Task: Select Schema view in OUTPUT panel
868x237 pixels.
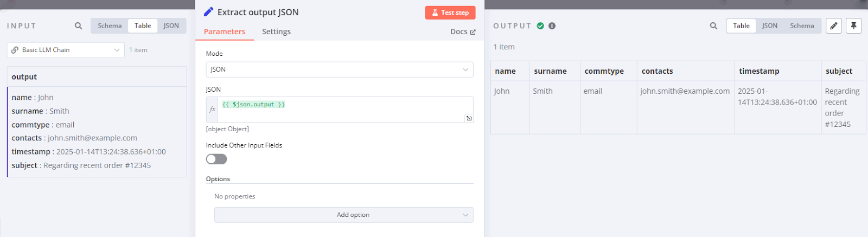Action: [x=802, y=25]
